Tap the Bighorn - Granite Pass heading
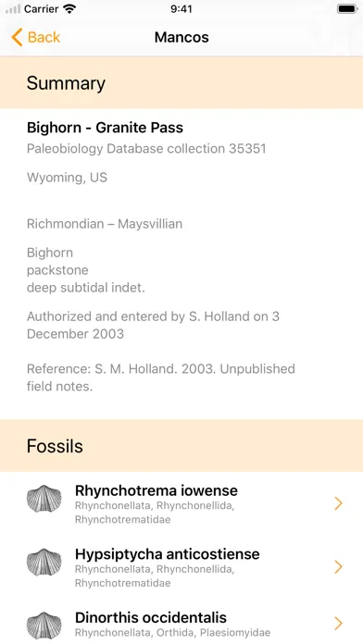The image size is (363, 644). point(105,128)
